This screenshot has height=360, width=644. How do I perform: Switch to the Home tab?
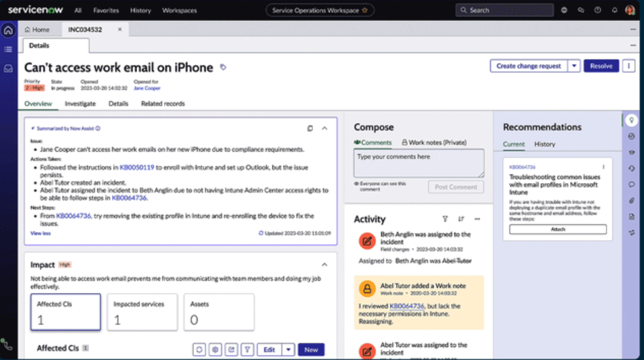pyautogui.click(x=37, y=30)
